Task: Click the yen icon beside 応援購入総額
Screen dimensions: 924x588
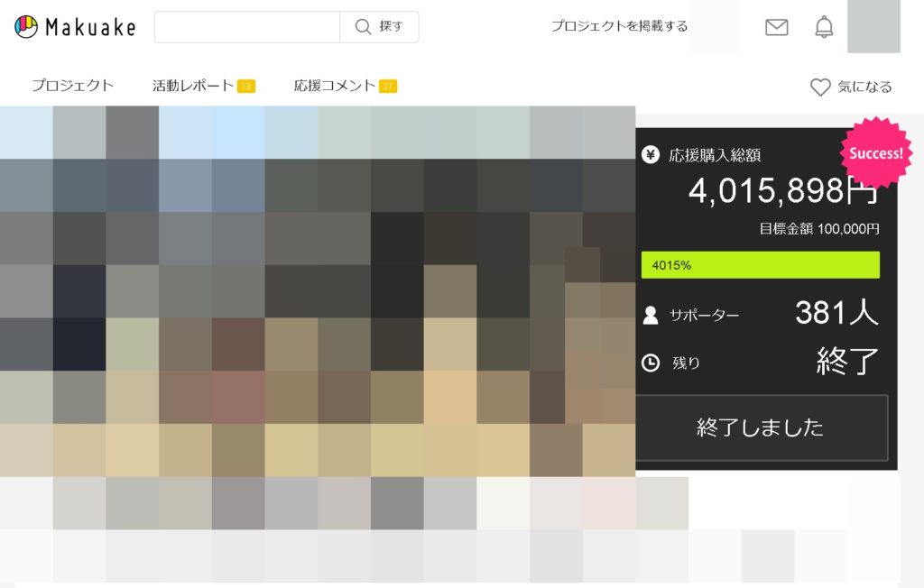Action: (x=650, y=155)
